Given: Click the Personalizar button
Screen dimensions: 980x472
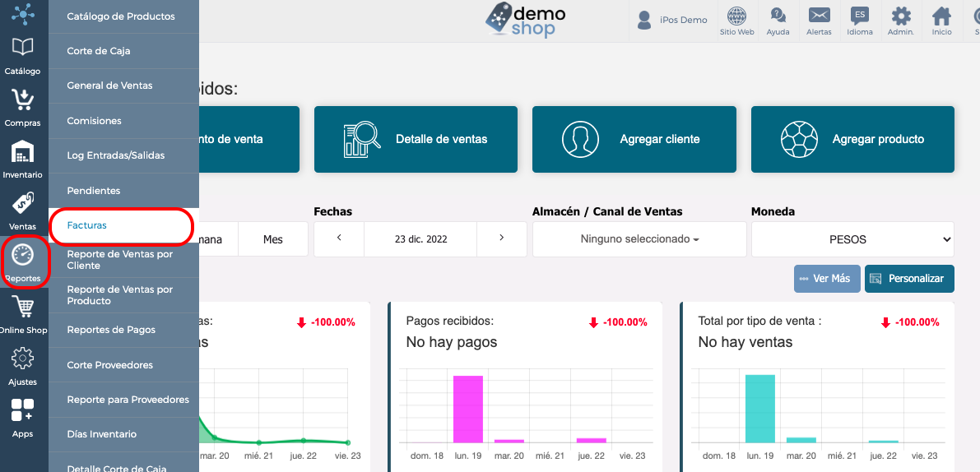Looking at the screenshot, I should click(x=909, y=279).
